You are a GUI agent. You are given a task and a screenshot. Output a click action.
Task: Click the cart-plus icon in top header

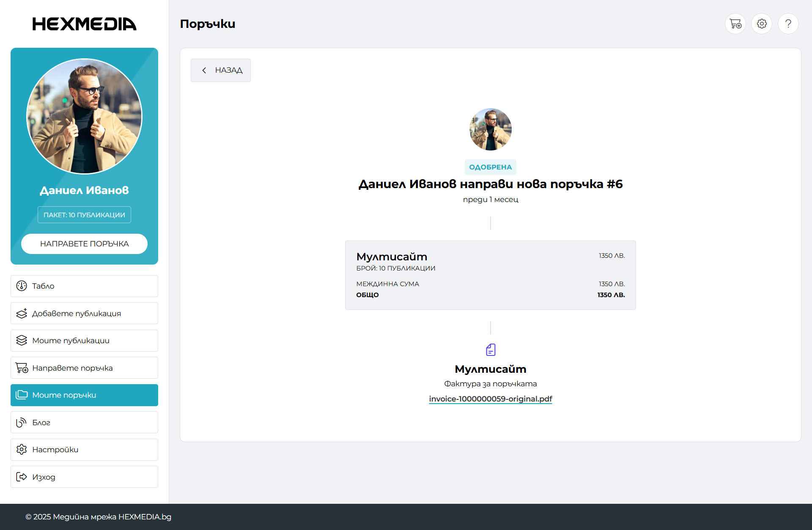tap(735, 24)
